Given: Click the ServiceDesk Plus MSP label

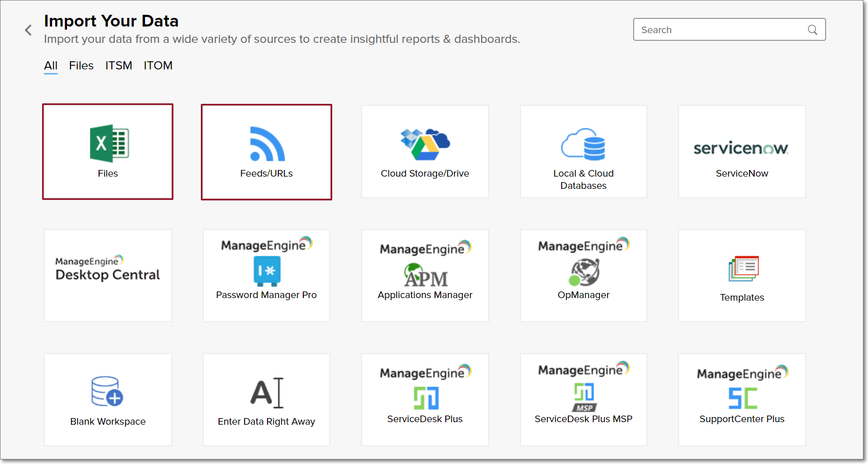Looking at the screenshot, I should tap(584, 419).
